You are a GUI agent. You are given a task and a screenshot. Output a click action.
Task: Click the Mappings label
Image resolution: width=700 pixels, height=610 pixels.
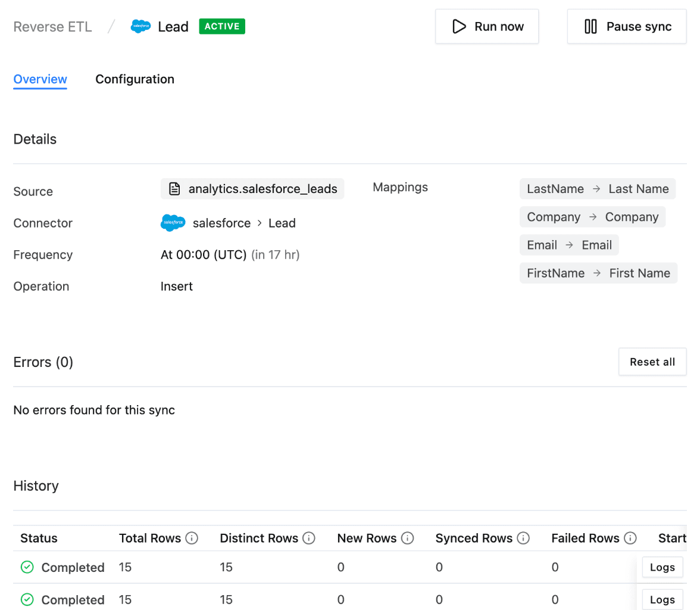click(x=401, y=187)
